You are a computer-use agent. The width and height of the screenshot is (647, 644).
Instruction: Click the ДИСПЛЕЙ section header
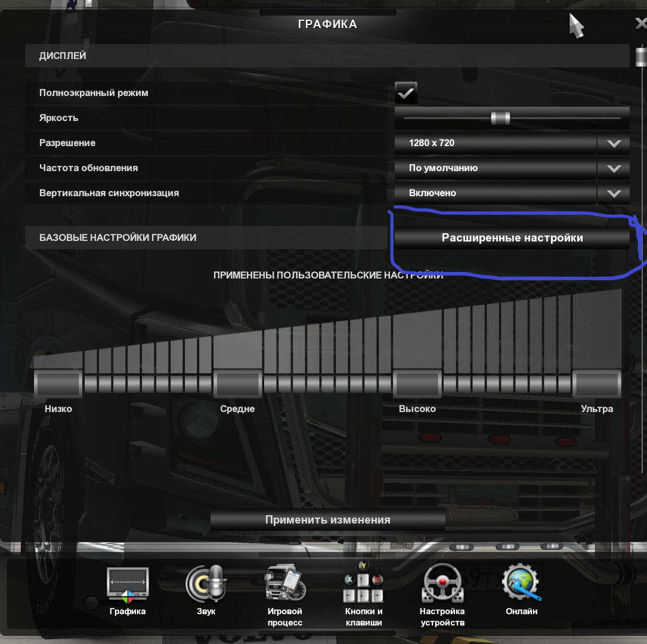tap(327, 55)
